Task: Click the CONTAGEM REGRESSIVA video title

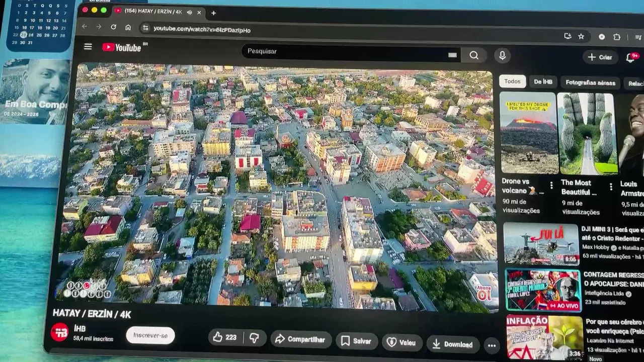Action: [x=614, y=280]
